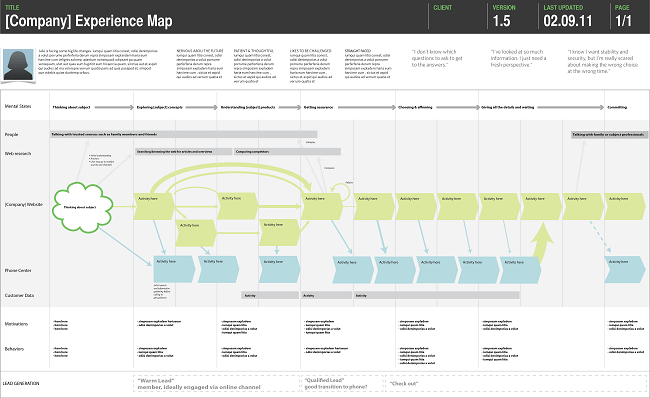Viewport: 650px width, 398px height.
Task: Select the Mental States row label
Action: click(x=18, y=107)
